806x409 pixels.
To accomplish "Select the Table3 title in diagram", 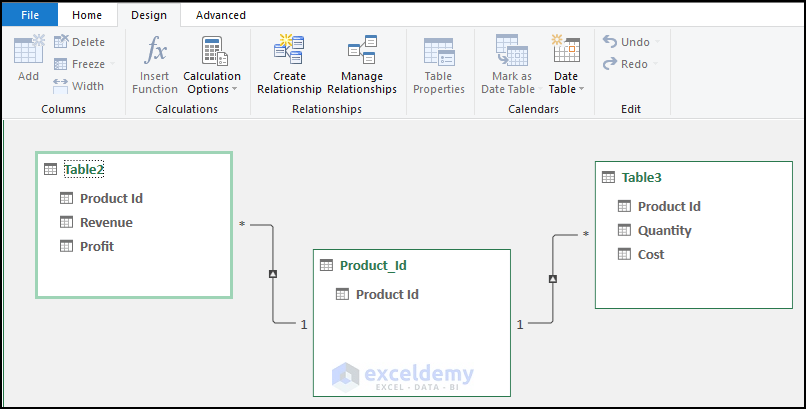I will coord(642,178).
